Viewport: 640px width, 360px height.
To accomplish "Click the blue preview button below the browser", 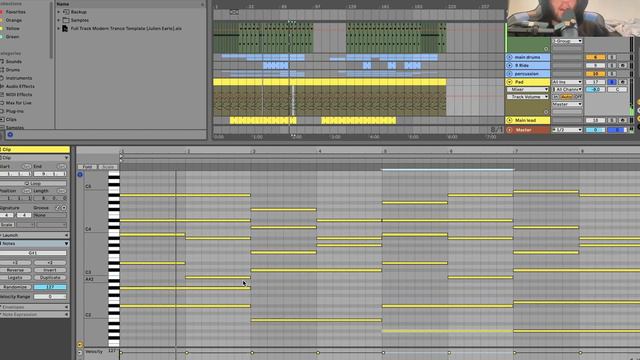I will coord(10,135).
